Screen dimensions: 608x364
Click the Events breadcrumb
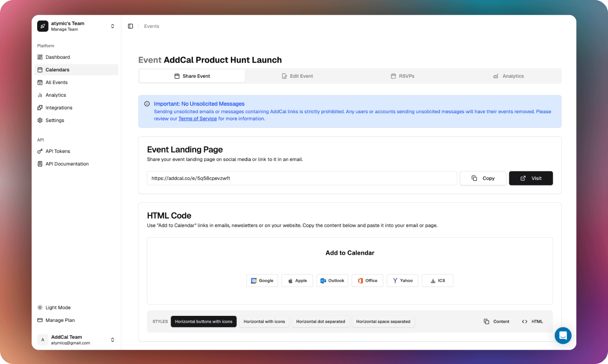(152, 26)
